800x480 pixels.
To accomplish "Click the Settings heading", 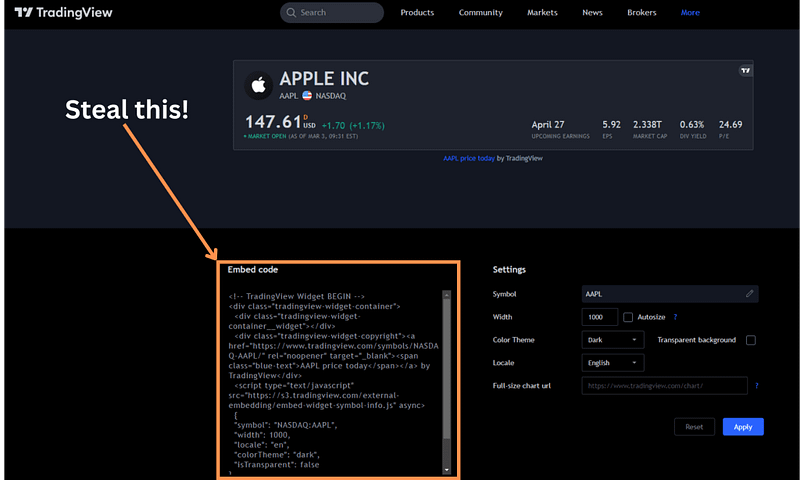I will coord(509,269).
